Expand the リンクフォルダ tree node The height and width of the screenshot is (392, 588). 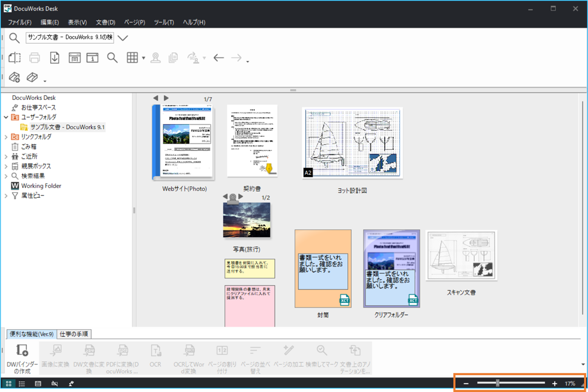(x=6, y=137)
